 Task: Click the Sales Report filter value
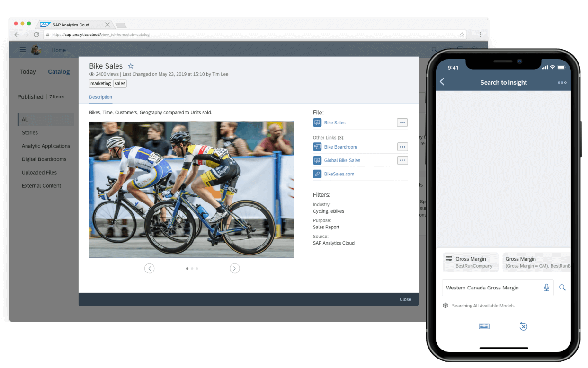click(x=326, y=227)
